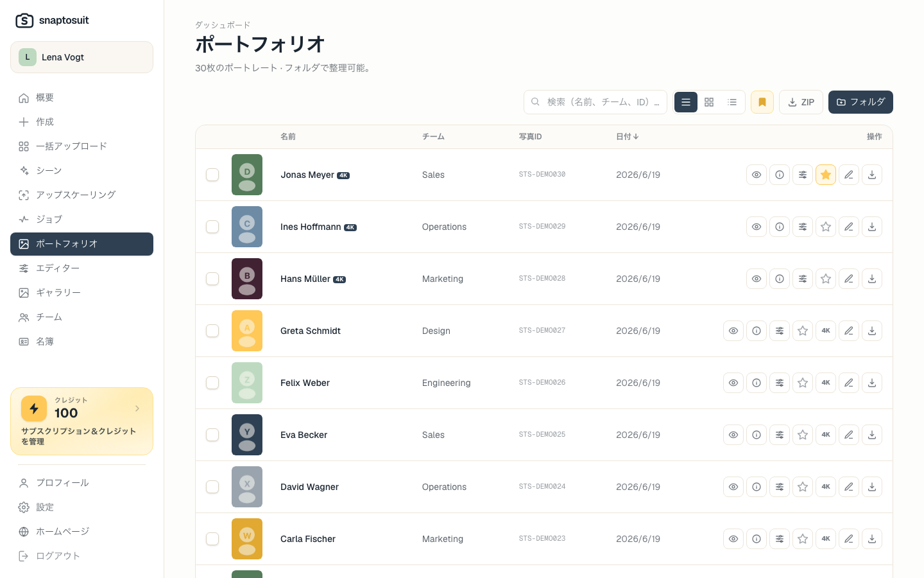Open info for Jonas Meyer's photo
Viewport: 924px width, 578px height.
[x=780, y=175]
